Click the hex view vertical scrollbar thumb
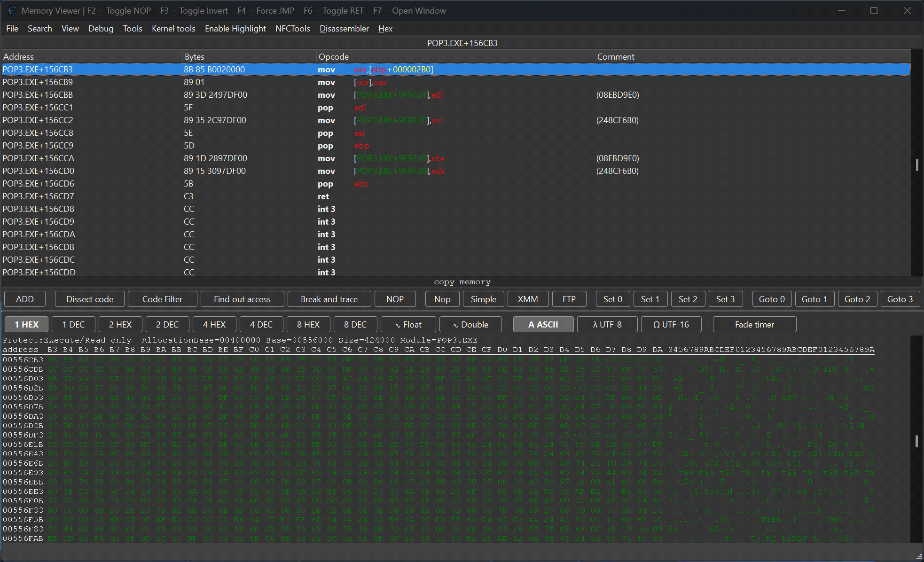Viewport: 924px width, 562px height. (916, 441)
